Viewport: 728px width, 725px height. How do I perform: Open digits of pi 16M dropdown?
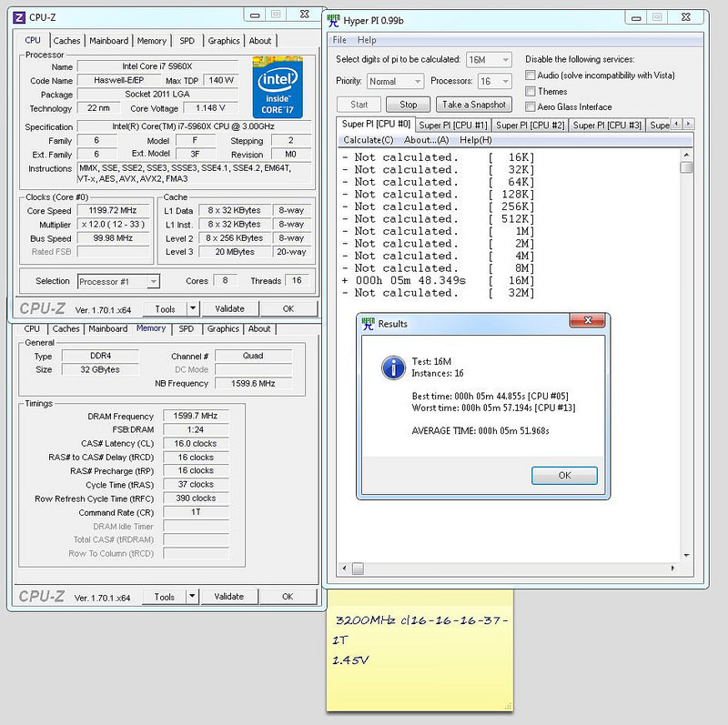coord(489,59)
